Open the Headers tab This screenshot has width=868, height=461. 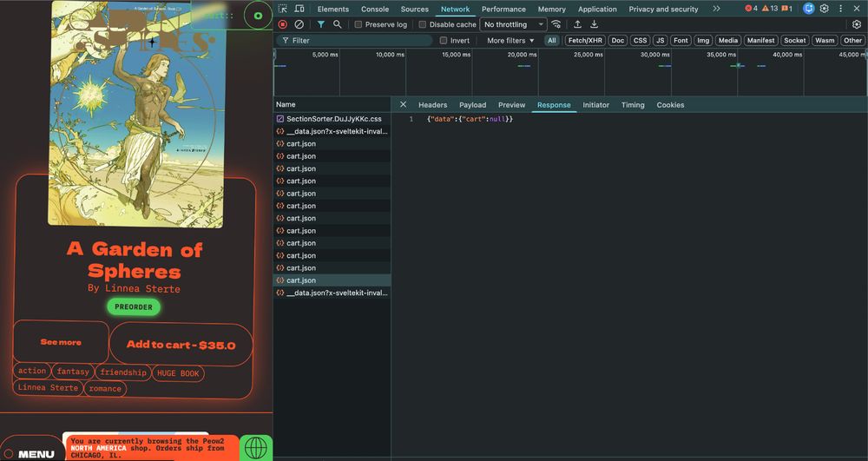point(432,105)
